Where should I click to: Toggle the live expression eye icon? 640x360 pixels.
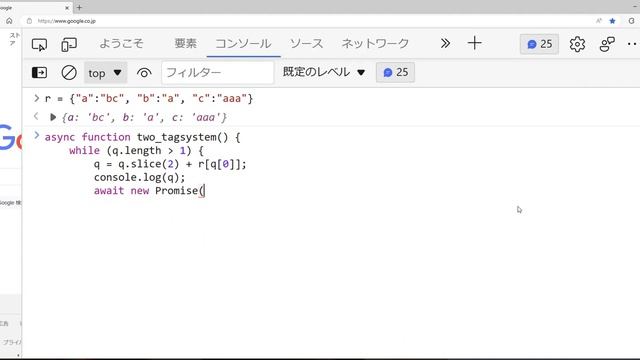point(144,73)
